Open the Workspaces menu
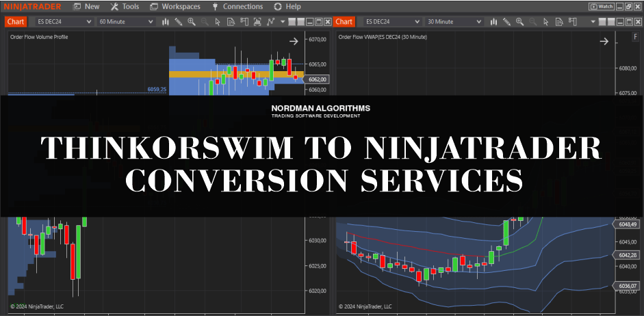Viewport: 644px width, 316px height. coord(175,7)
